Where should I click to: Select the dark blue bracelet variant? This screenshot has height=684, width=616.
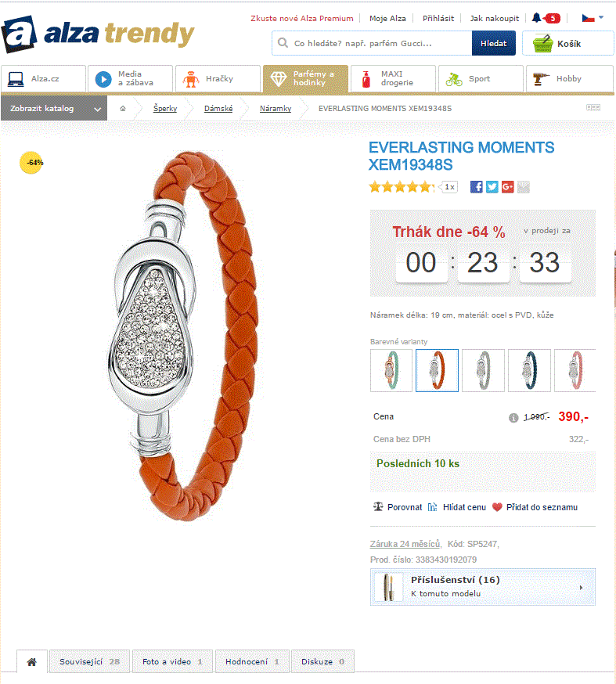530,370
